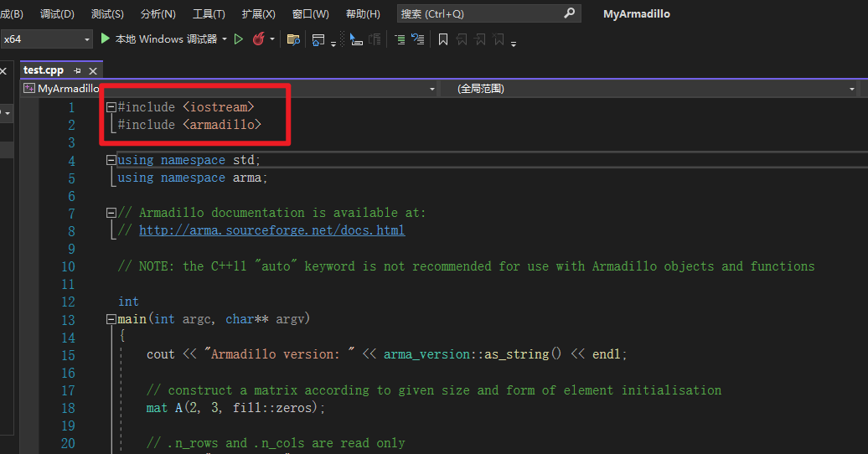Click the undo indent lines toolbar icon
Viewport: 868px width, 454px height.
(418, 39)
